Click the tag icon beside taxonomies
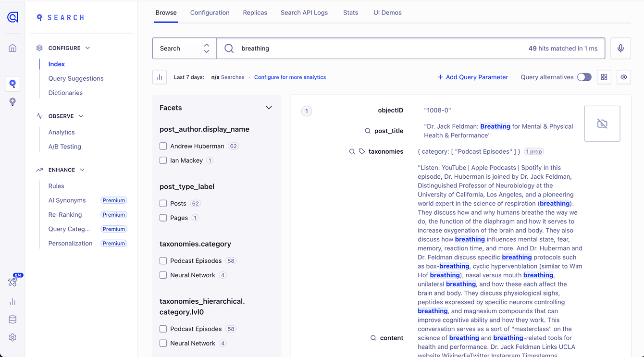Screen dimensions: 644x357 (x=362, y=151)
